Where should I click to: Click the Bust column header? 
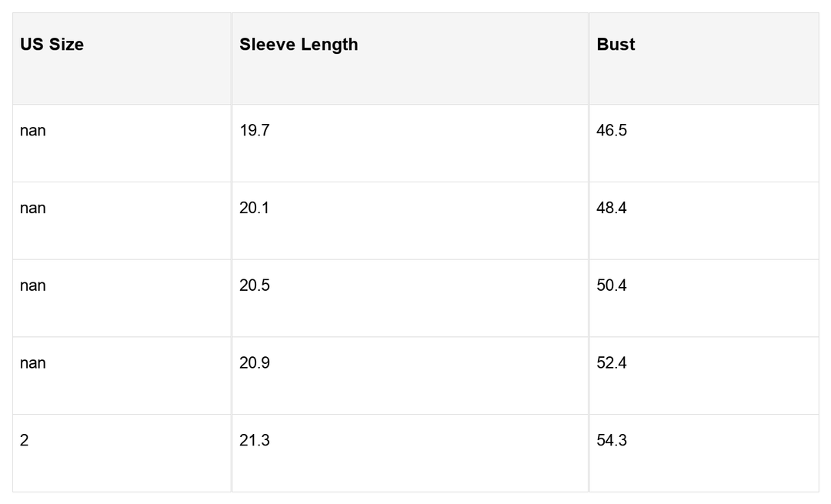tap(616, 45)
